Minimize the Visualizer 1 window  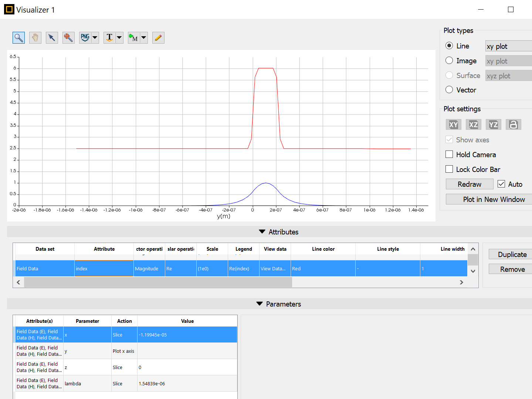(x=481, y=10)
